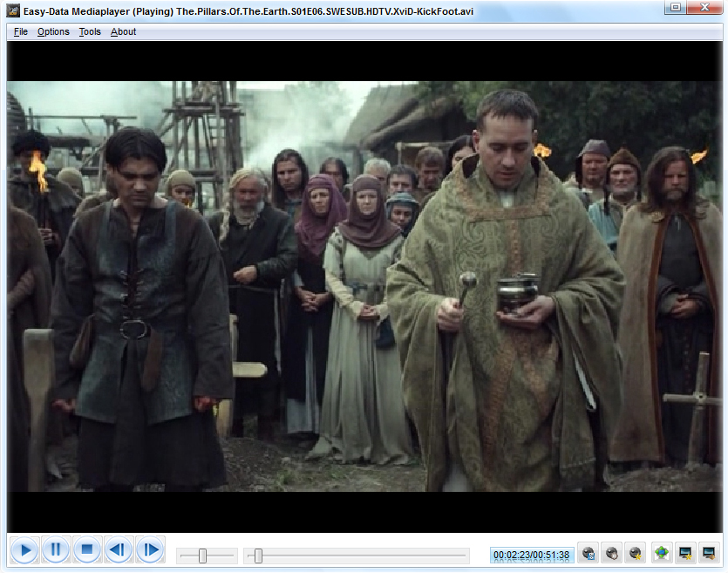Viewport: 728px width, 573px height.
Task: Open the File menu
Action: click(x=21, y=31)
